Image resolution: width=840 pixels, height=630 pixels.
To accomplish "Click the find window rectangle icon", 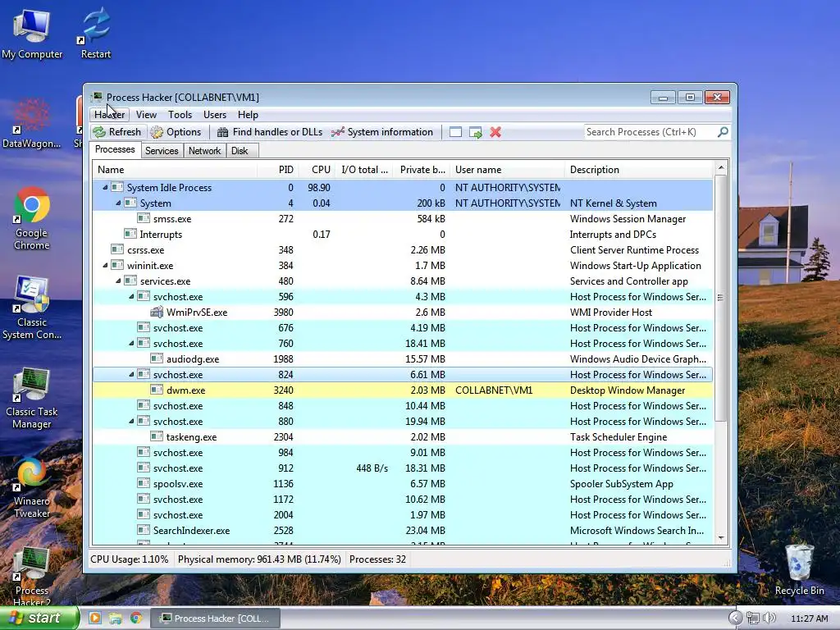I will tap(455, 132).
